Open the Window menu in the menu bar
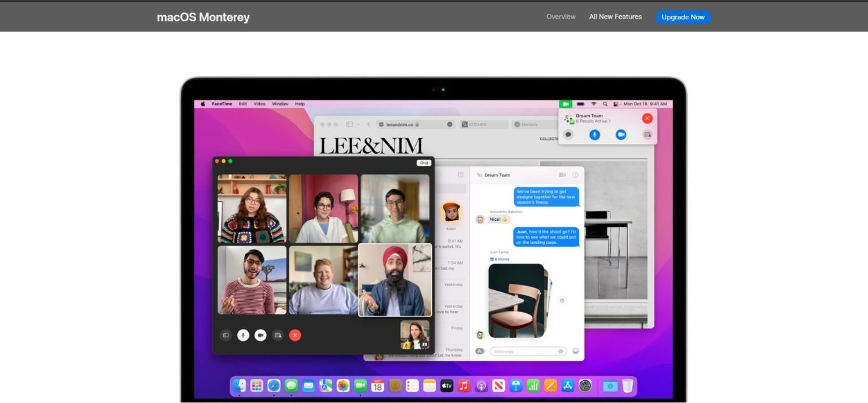Screen dimensions: 868x403 coord(280,104)
